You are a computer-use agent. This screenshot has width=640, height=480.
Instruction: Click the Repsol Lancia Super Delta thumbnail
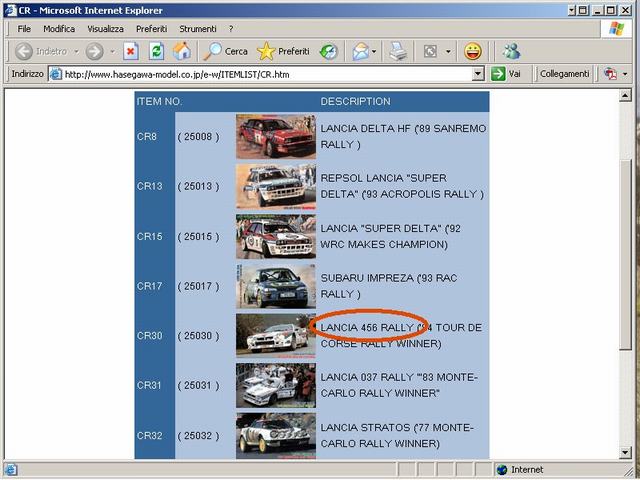click(x=276, y=187)
